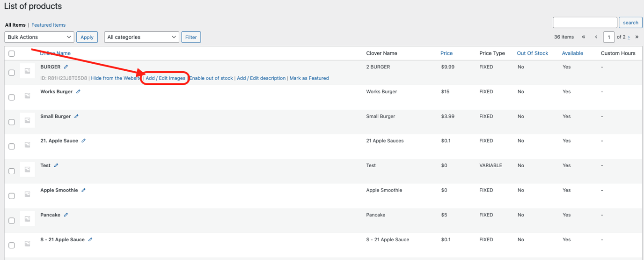Image resolution: width=644 pixels, height=260 pixels.
Task: Open Add / Edit Images for BURGER
Action: [165, 78]
